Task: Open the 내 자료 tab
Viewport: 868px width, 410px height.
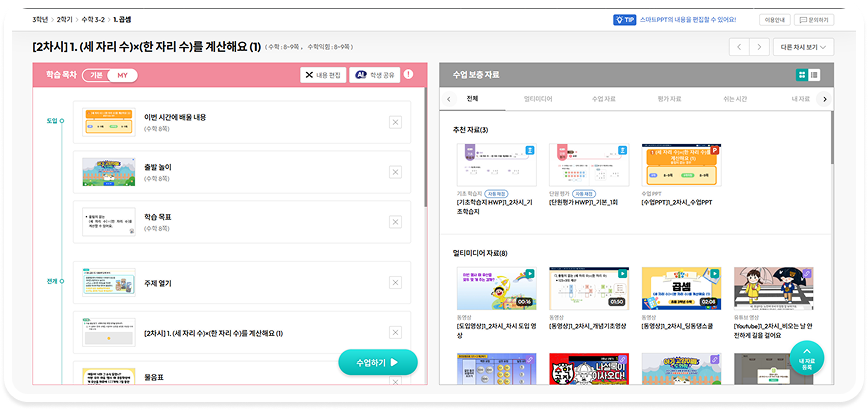Action: (800, 99)
